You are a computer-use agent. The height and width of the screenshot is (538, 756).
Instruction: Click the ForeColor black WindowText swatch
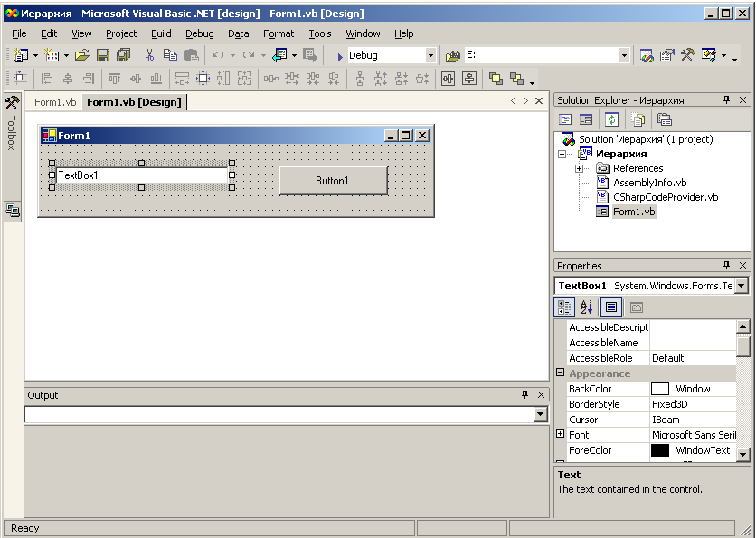(660, 450)
